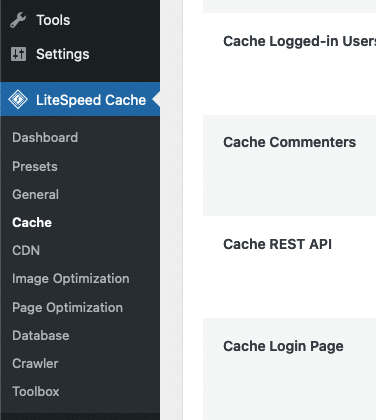Click the Settings sliders icon
The image size is (376, 420).
click(x=18, y=54)
